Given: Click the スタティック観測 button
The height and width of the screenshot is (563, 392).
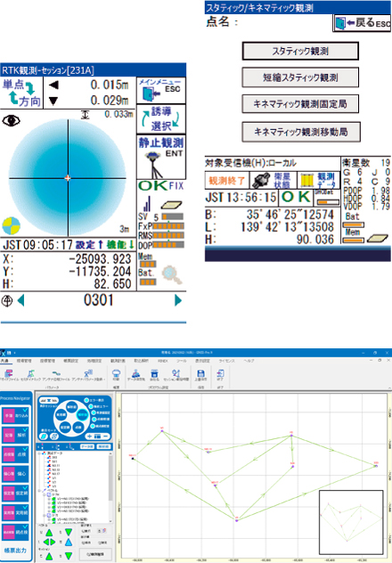Looking at the screenshot, I should (x=300, y=52).
